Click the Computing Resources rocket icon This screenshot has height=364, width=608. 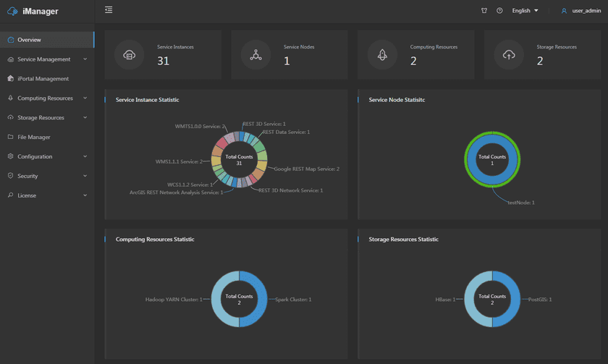point(382,55)
